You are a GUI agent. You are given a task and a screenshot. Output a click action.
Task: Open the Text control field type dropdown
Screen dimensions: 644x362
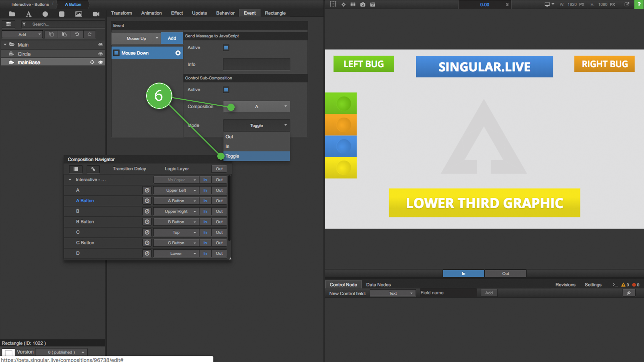[x=393, y=293]
